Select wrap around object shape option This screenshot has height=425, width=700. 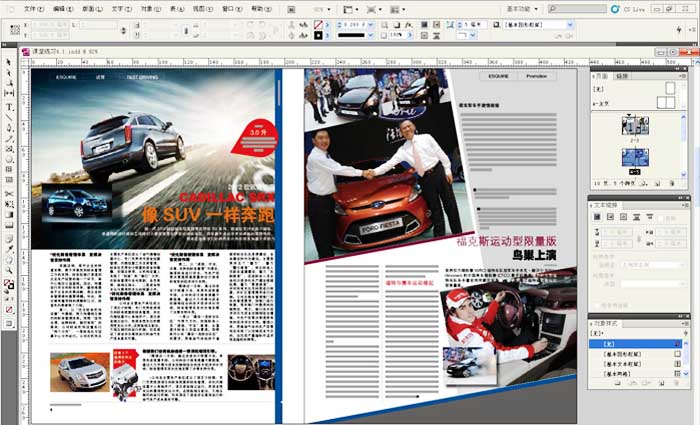[x=623, y=217]
